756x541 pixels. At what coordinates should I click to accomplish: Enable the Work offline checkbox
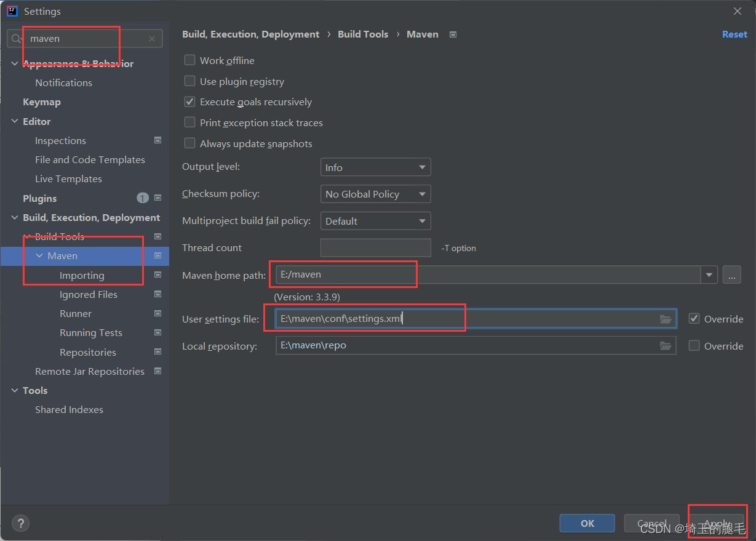click(190, 60)
